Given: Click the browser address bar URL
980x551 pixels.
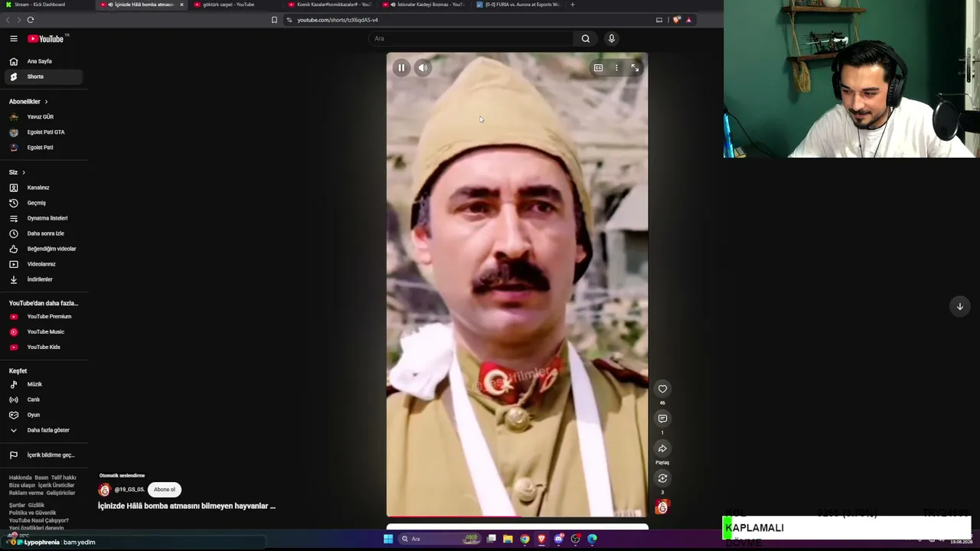Looking at the screenshot, I should (x=338, y=20).
